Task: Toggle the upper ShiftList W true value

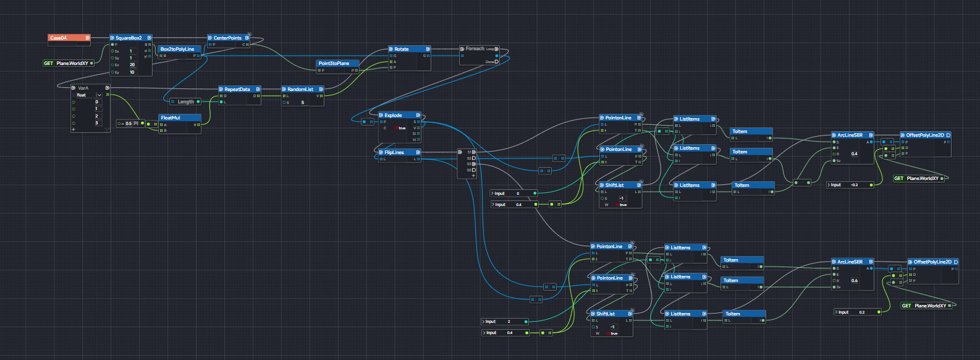Action: tap(622, 205)
